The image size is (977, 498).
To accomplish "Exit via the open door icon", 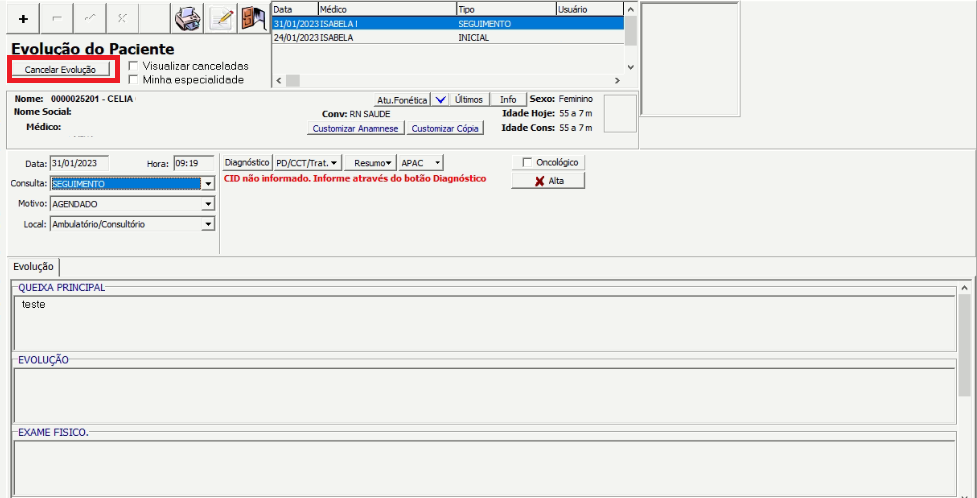I will coord(254,19).
